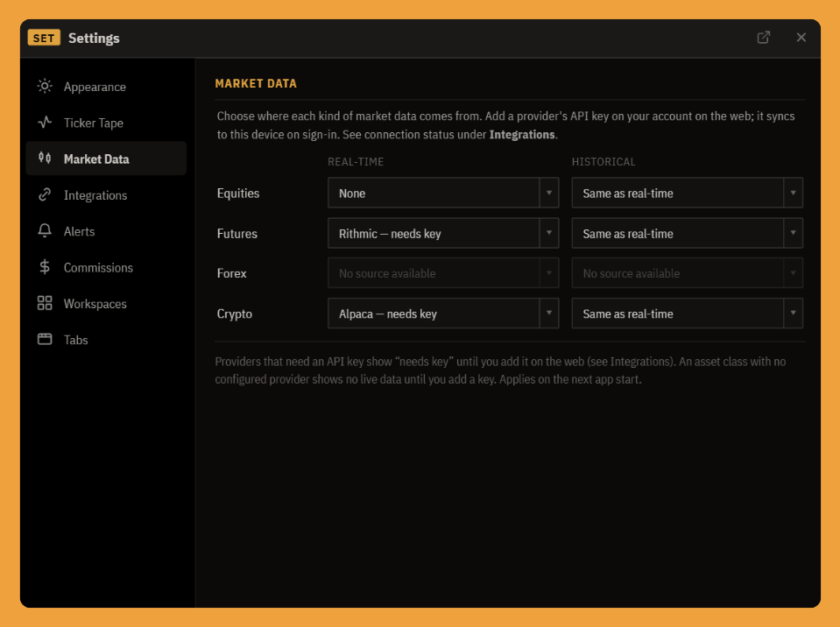Click the Tabs window icon

[45, 339]
